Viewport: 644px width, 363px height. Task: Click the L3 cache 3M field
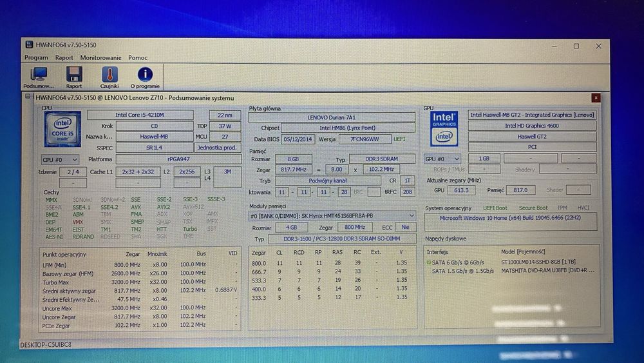pyautogui.click(x=227, y=177)
